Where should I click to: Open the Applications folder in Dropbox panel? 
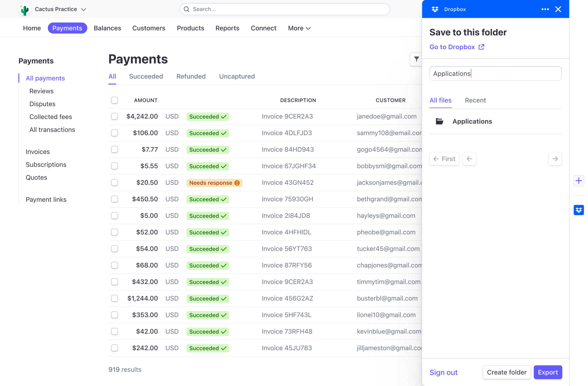[x=472, y=121]
